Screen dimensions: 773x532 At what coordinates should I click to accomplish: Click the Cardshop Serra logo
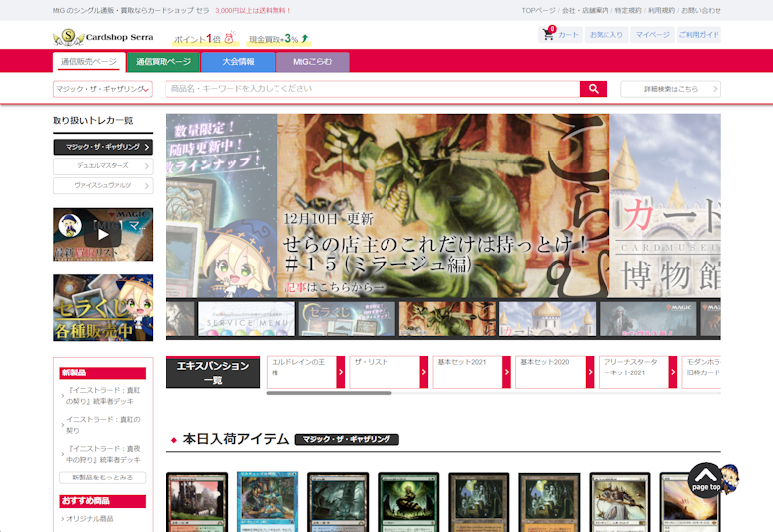click(x=103, y=38)
